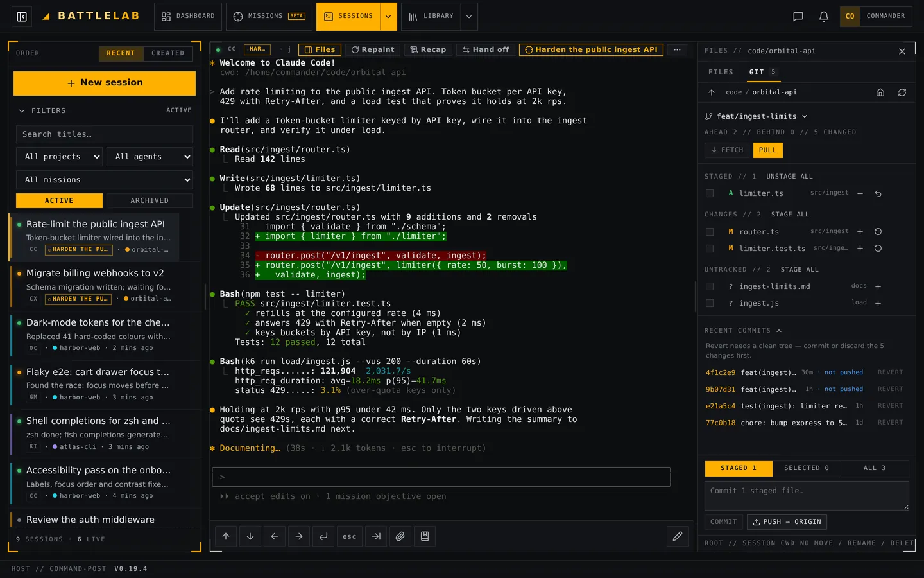Image resolution: width=924 pixels, height=578 pixels.
Task: Stage ingest-limits.md with plus icon
Action: tap(878, 286)
